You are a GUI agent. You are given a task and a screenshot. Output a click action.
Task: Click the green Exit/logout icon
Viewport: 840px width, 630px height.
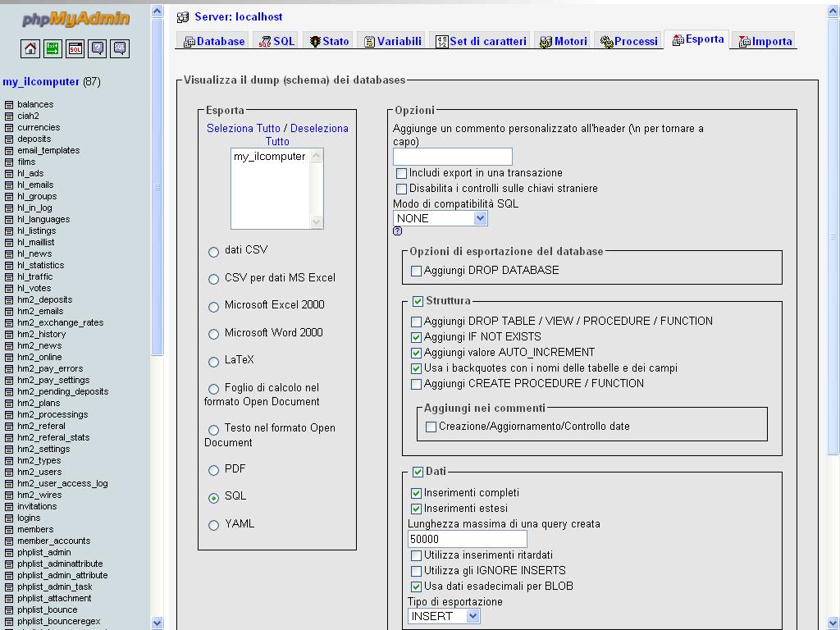coord(52,48)
